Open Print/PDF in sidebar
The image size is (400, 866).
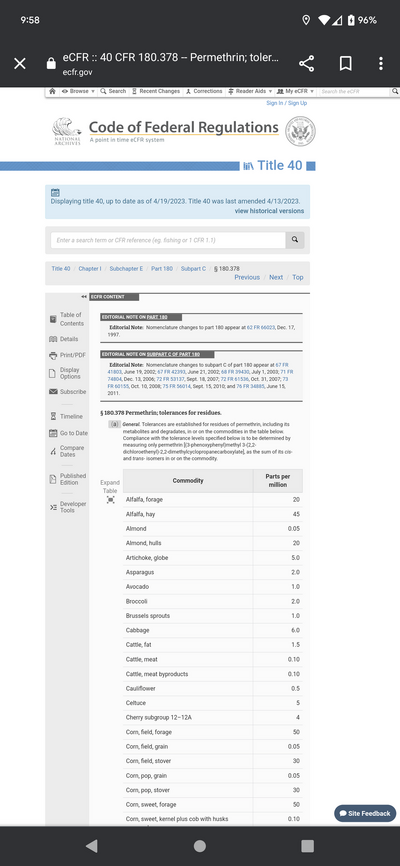tap(67, 355)
